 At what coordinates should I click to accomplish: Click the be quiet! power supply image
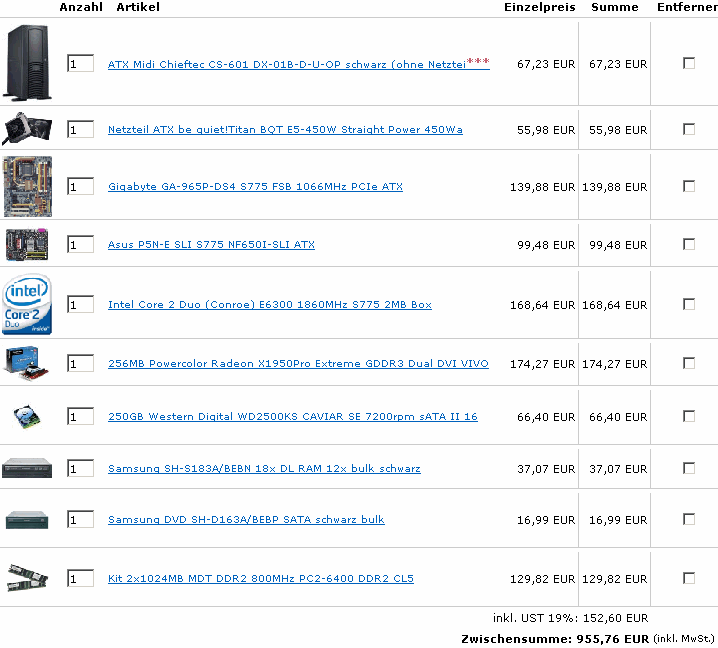point(27,128)
